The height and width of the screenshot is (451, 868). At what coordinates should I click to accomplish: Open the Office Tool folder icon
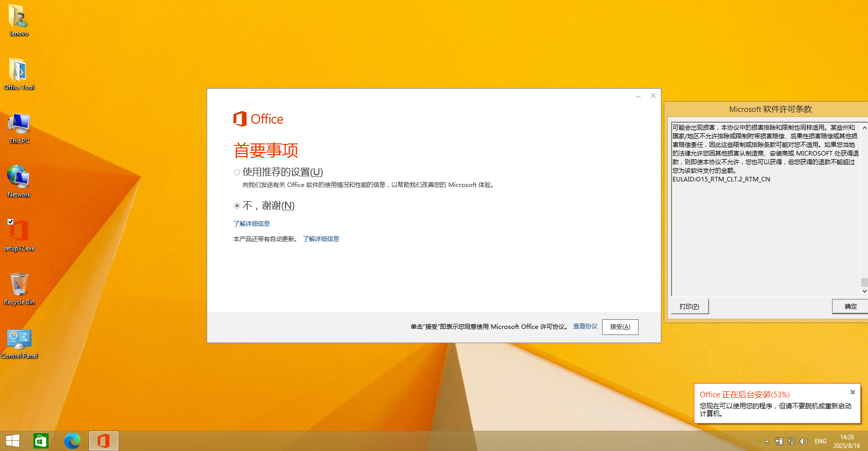[x=19, y=71]
